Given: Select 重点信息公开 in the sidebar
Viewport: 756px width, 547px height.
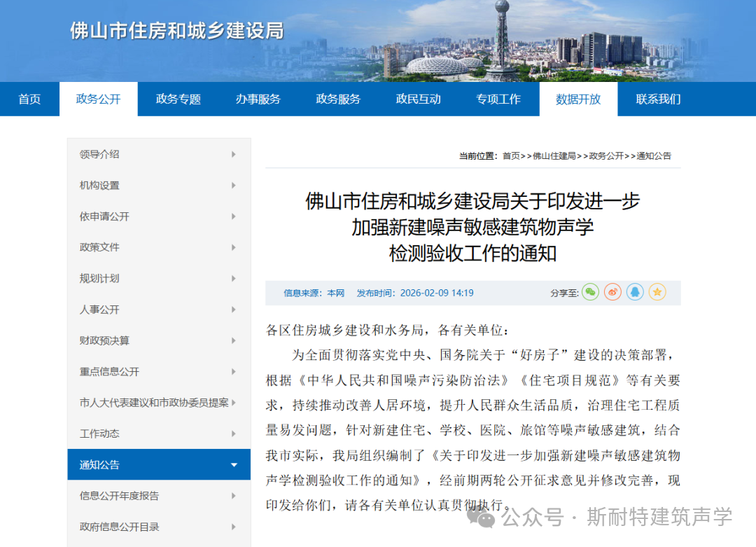Looking at the screenshot, I should [110, 372].
